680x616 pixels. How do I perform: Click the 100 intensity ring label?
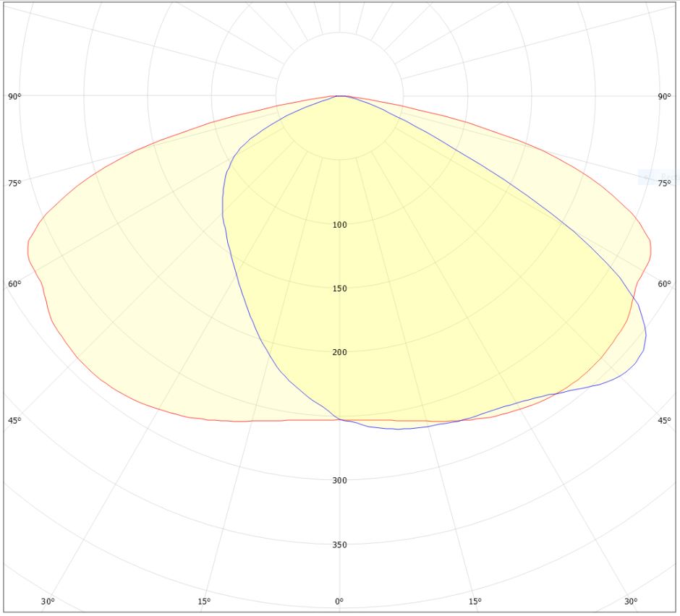point(339,225)
